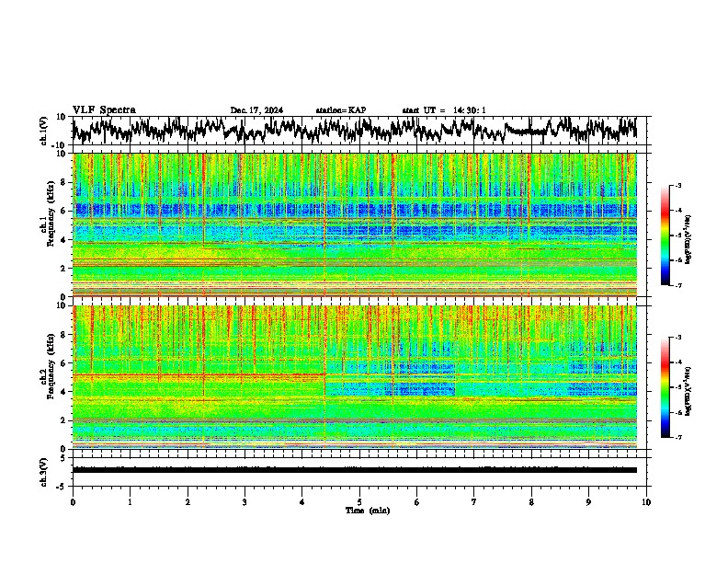Click the ch.2 spectrogram panel
Viewport: 728px width, 563px height.
[354, 377]
